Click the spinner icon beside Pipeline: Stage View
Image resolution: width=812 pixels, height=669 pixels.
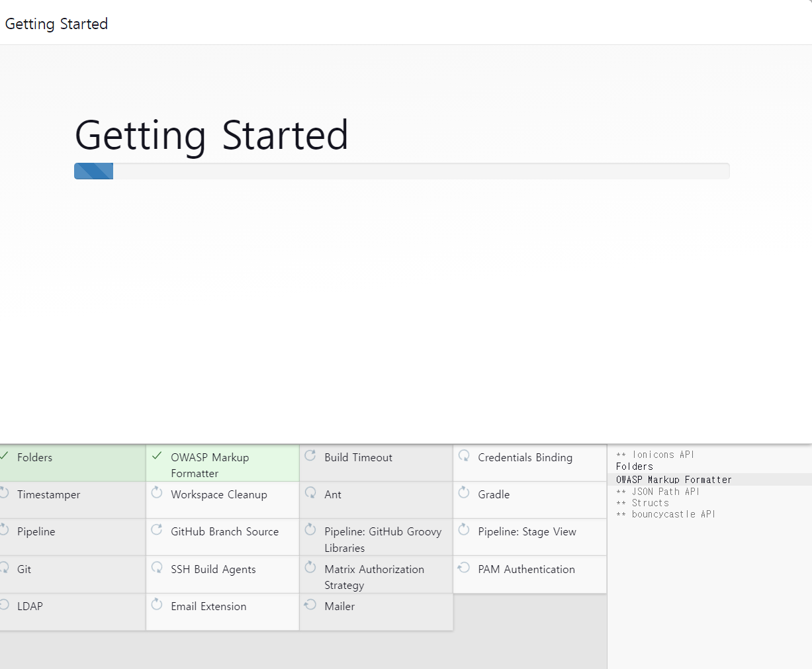pos(464,529)
